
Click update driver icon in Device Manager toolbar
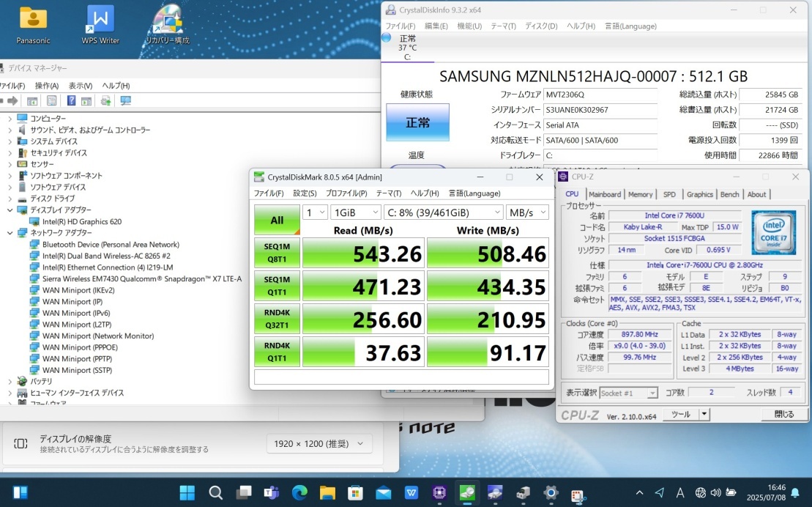[105, 101]
